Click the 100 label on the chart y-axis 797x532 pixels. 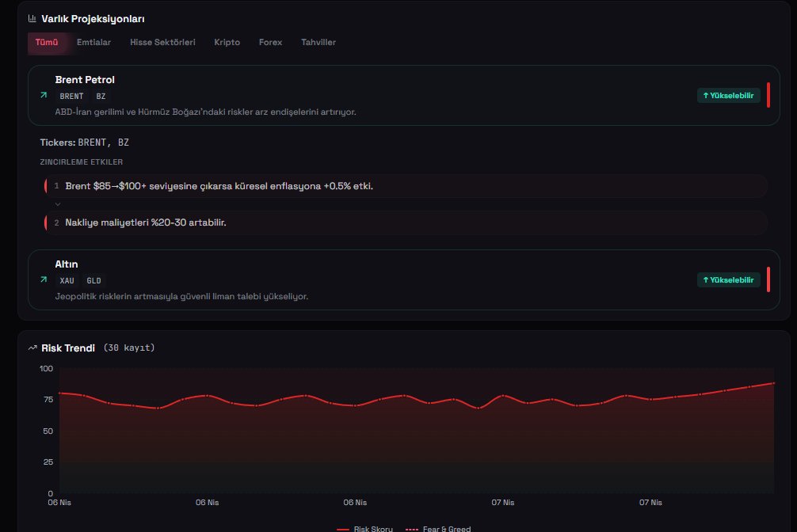click(46, 368)
